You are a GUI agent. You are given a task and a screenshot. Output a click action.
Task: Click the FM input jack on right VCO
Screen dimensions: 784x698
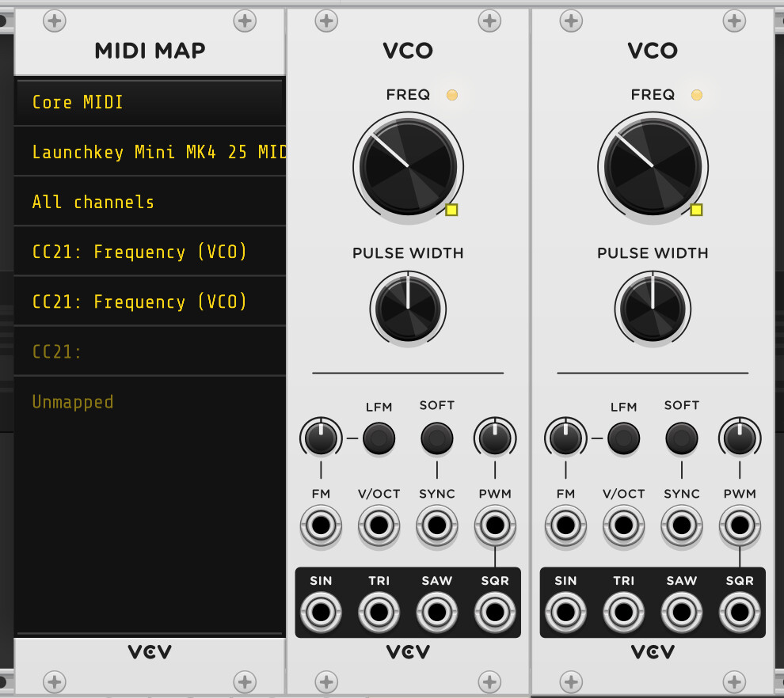[565, 525]
